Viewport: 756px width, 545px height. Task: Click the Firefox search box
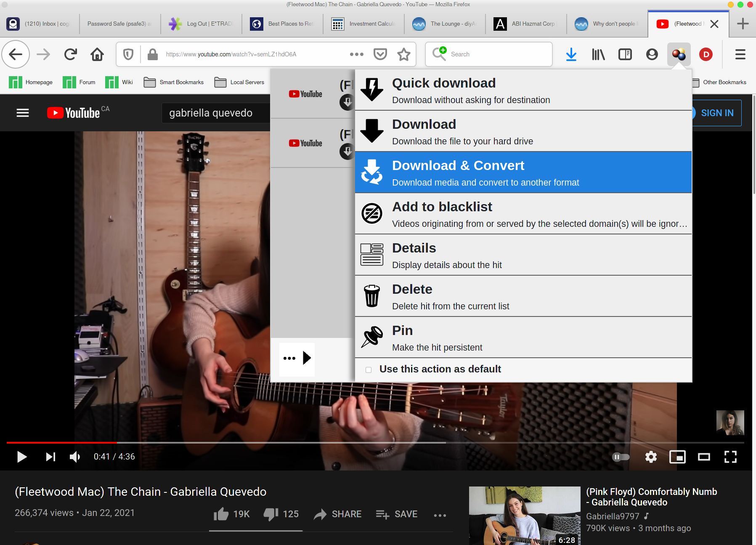pos(489,54)
